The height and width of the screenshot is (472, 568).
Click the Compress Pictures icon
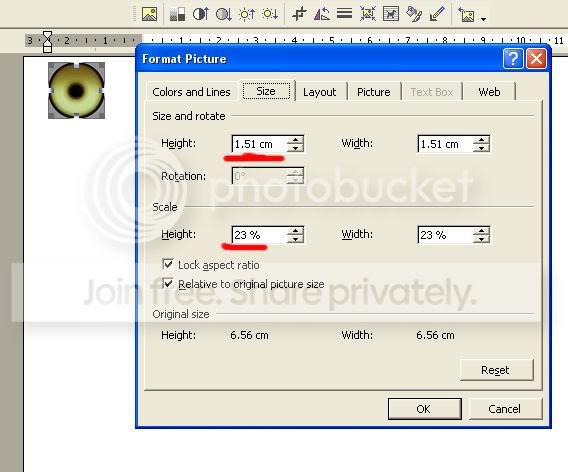368,14
